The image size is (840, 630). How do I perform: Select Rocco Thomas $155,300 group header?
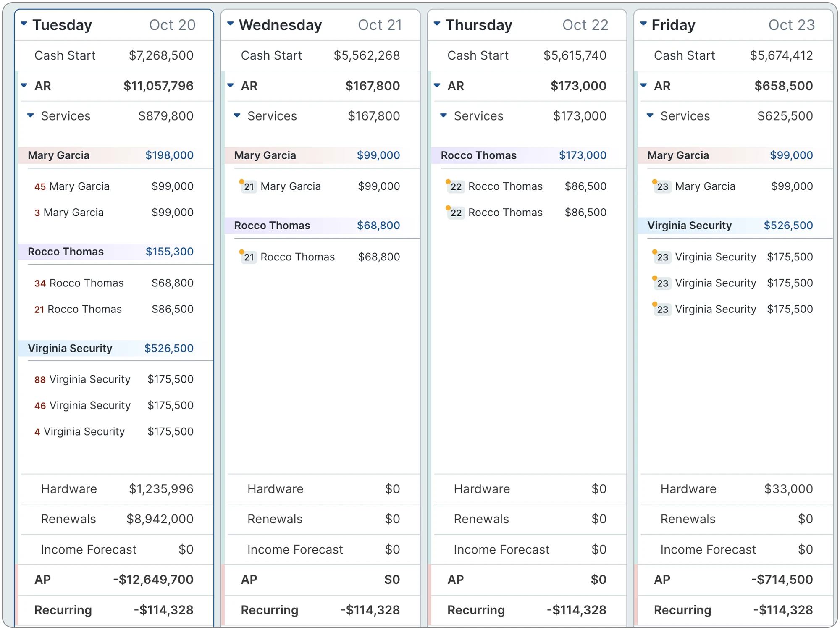point(115,252)
